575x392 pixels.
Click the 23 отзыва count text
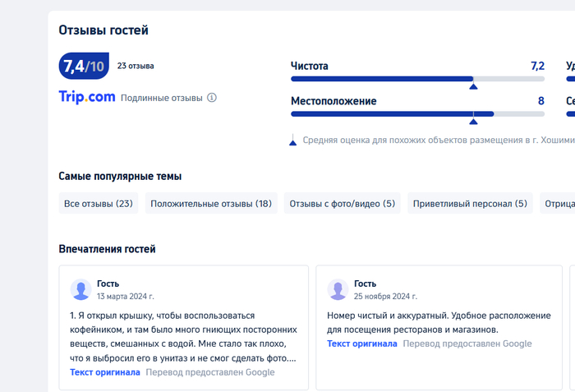pyautogui.click(x=136, y=66)
